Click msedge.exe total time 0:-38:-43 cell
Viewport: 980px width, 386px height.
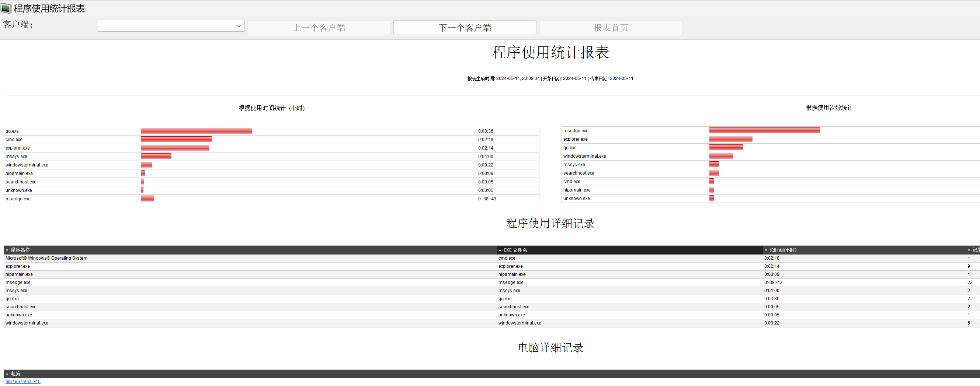coord(773,282)
